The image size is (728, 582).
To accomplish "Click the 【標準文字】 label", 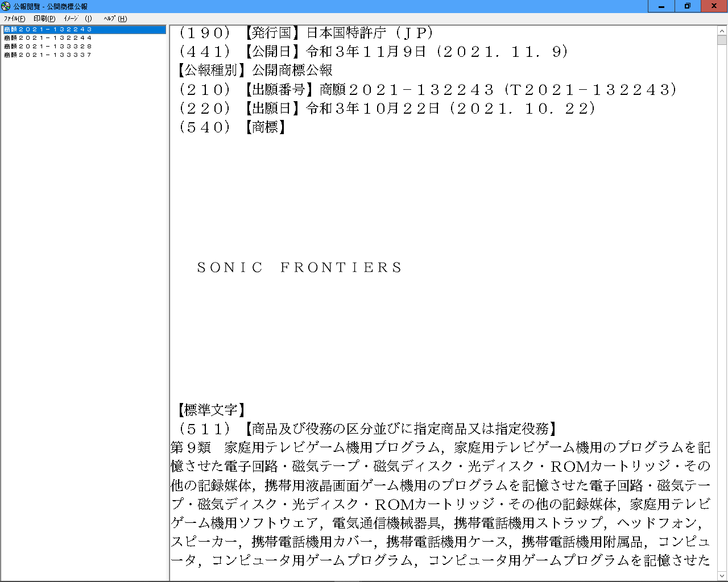I will pyautogui.click(x=210, y=410).
